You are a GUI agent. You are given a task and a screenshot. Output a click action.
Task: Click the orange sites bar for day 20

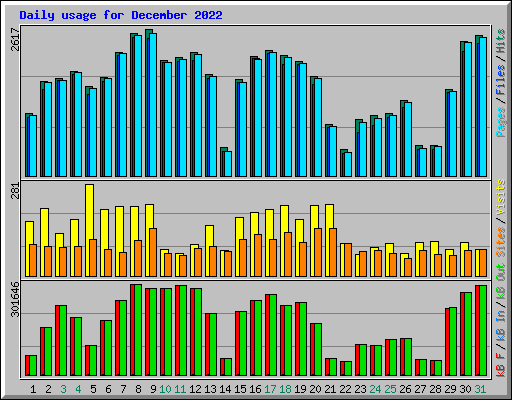tap(318, 252)
